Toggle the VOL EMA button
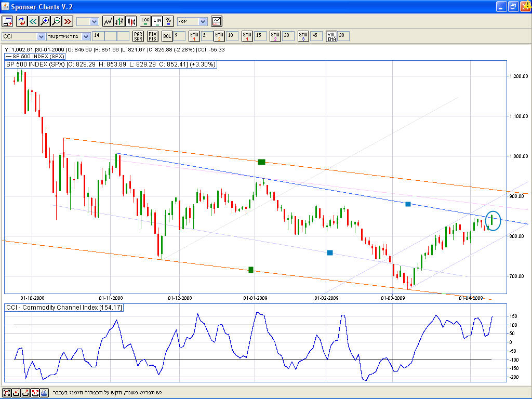532x399 pixels. click(331, 36)
